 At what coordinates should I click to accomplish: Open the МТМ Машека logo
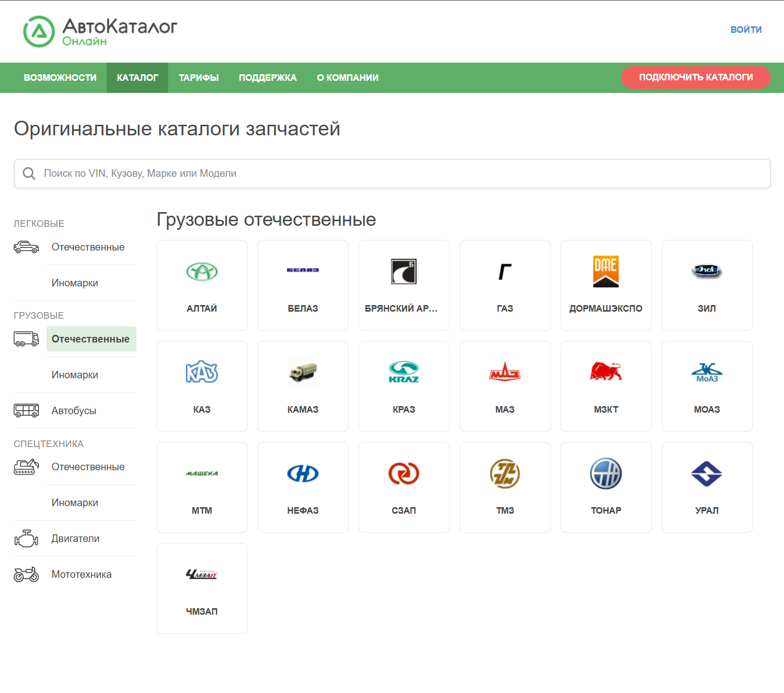click(202, 473)
